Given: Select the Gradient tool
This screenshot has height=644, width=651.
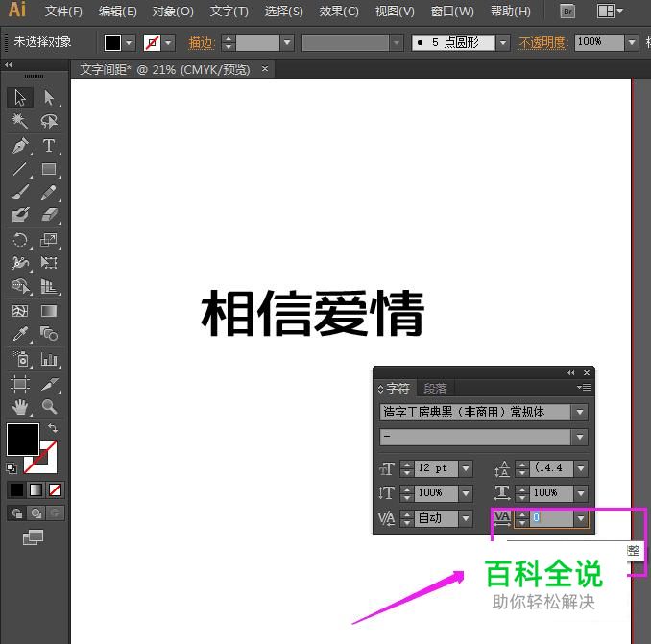Looking at the screenshot, I should click(x=49, y=311).
